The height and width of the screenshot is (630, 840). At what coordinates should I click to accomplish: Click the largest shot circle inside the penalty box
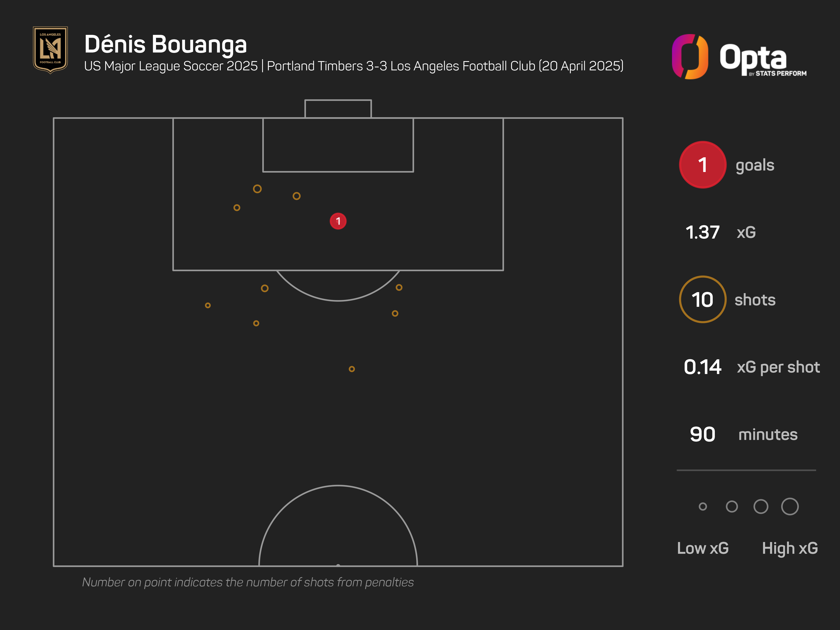257,189
